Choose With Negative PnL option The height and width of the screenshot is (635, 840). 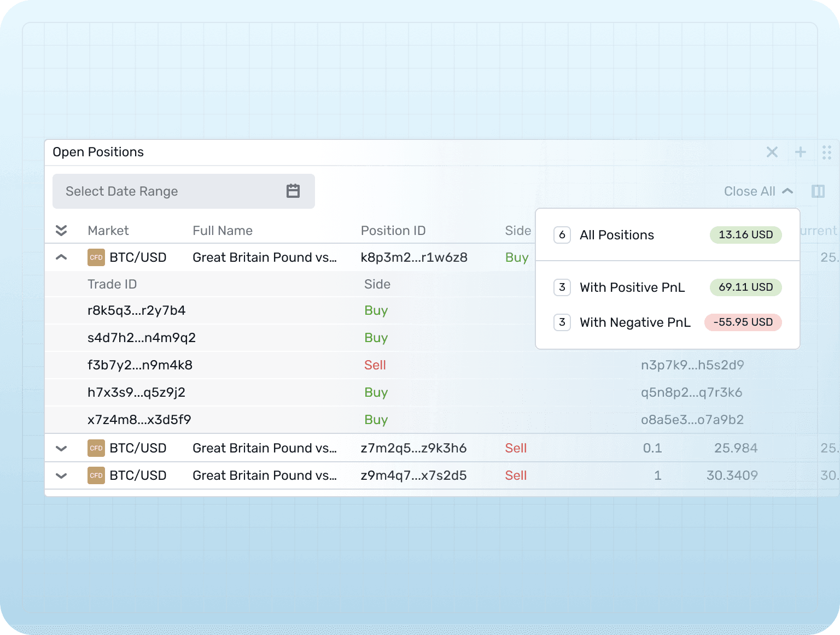tap(668, 322)
